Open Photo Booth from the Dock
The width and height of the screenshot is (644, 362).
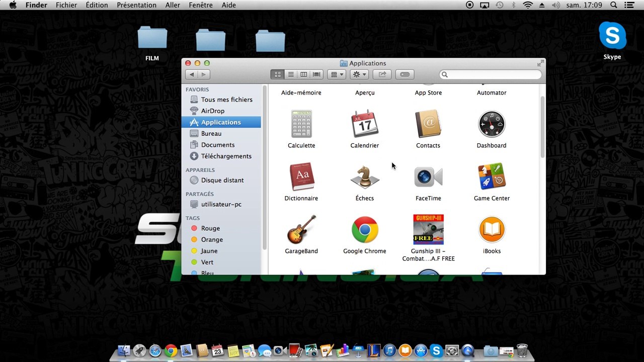295,351
